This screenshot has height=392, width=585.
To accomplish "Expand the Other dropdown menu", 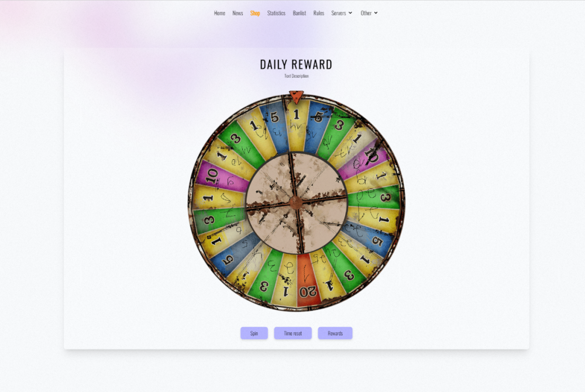I will tap(369, 13).
